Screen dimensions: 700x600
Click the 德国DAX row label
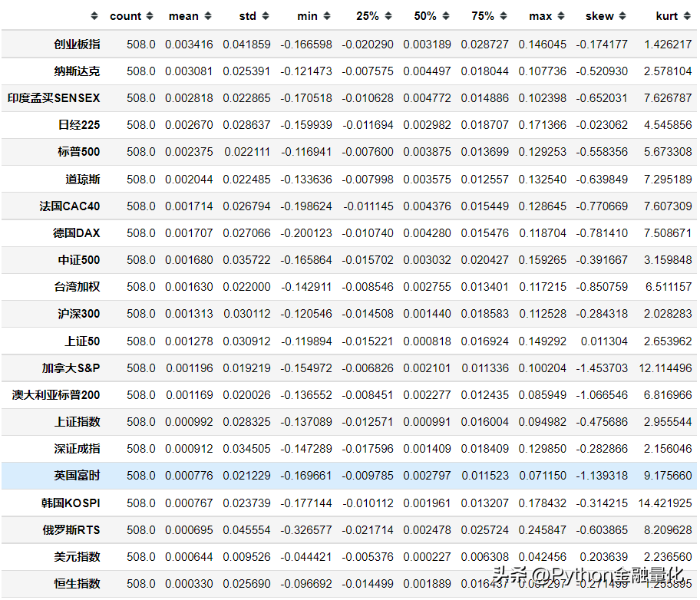tap(76, 233)
